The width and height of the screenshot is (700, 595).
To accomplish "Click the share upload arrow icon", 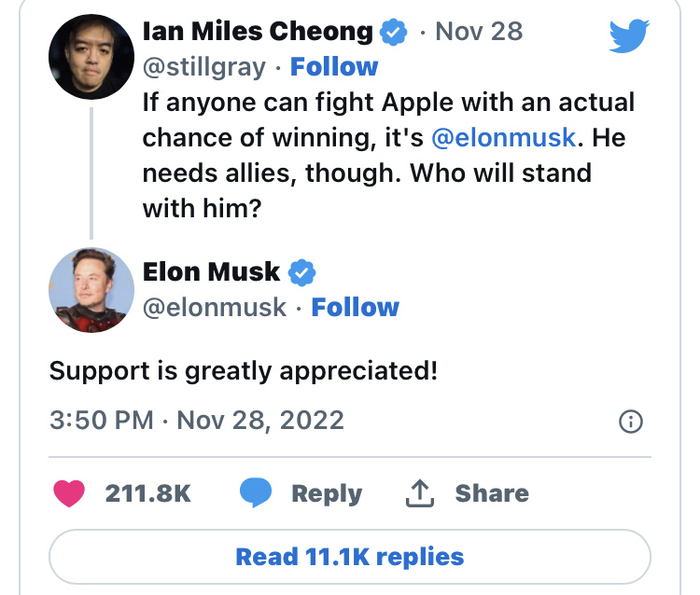I will (417, 492).
